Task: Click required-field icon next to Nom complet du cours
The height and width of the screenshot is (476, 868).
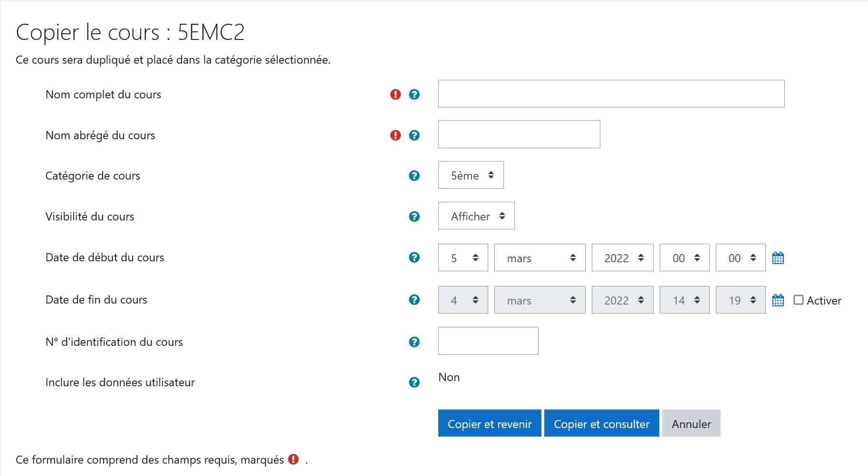Action: pos(395,95)
